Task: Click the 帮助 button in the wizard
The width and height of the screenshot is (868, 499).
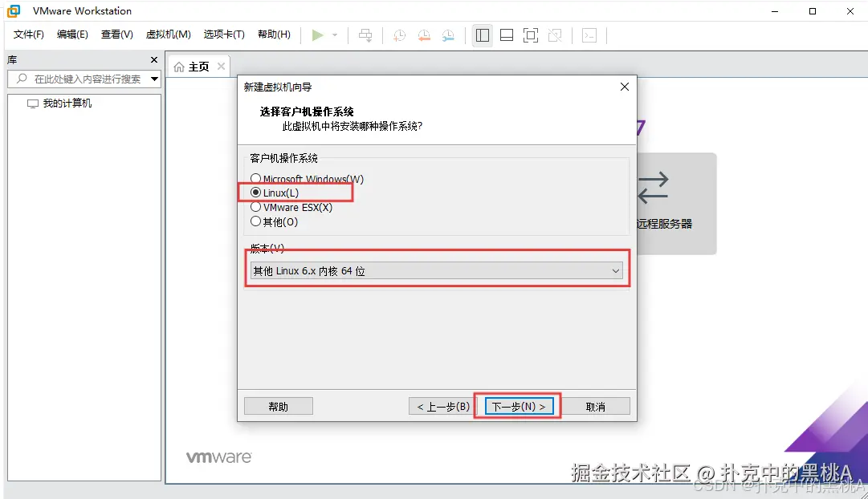Action: tap(278, 405)
